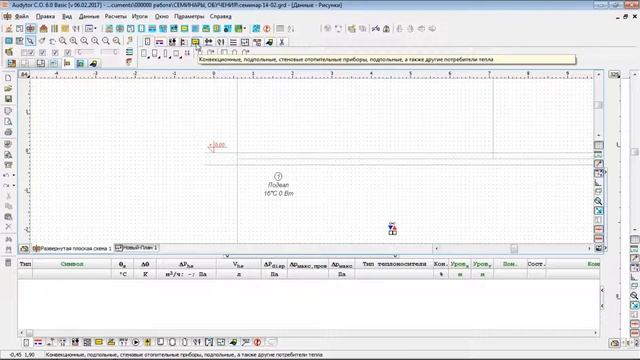Select the yellow radiator heat consumer tool in top toolbar
The height and width of the screenshot is (360, 640).
coord(196,42)
